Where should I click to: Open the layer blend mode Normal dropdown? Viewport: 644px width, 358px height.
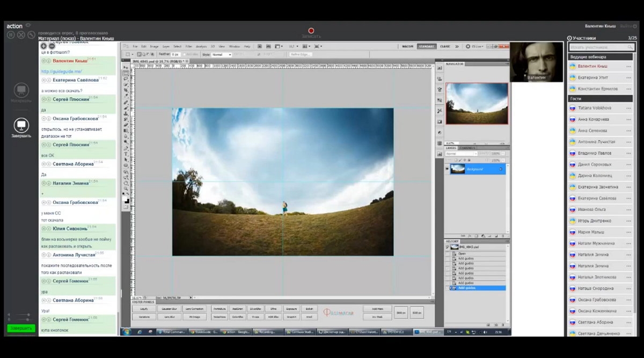461,154
